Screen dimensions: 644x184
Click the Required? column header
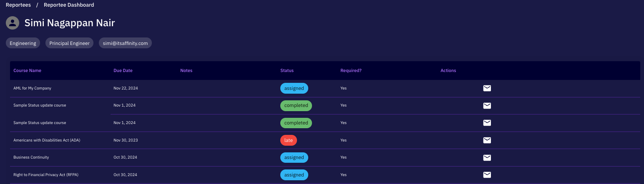click(x=351, y=71)
